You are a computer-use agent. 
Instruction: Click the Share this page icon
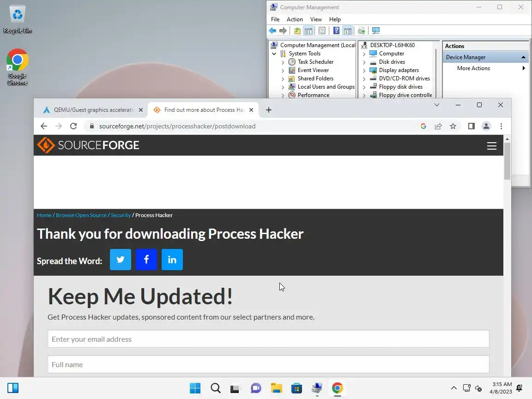[x=438, y=126]
